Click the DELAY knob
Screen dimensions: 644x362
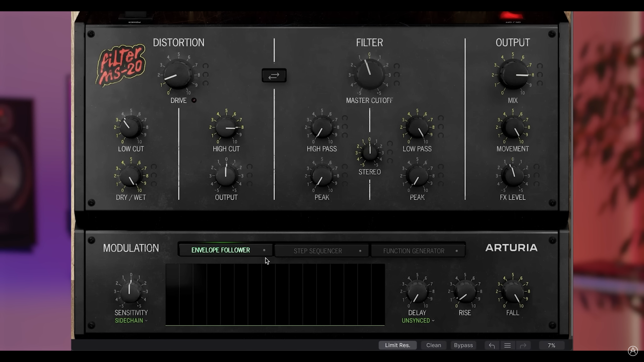click(x=417, y=292)
